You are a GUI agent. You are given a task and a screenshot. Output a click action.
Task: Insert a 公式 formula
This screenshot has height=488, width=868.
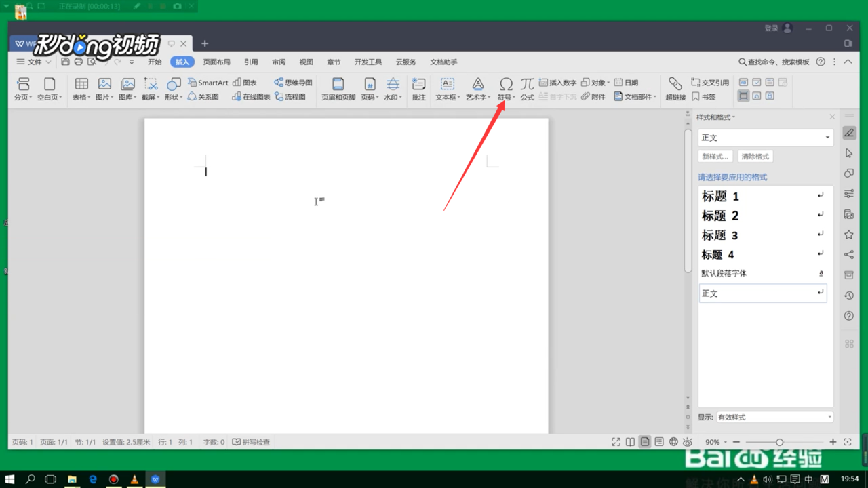click(x=527, y=89)
